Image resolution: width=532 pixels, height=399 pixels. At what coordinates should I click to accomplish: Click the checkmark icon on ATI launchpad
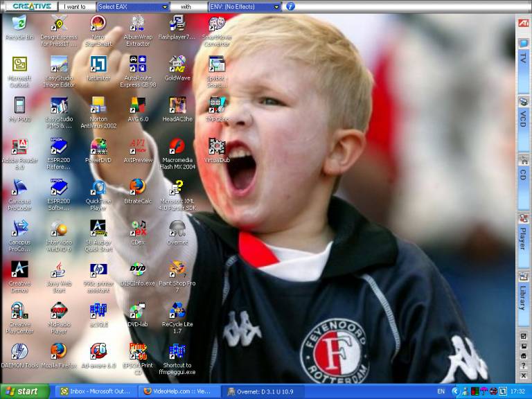click(523, 336)
